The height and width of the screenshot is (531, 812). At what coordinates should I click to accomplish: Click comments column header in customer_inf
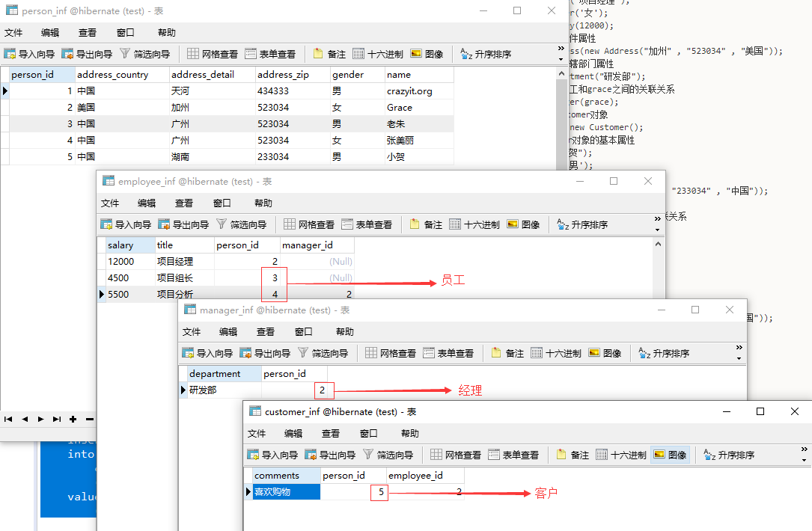tap(287, 475)
